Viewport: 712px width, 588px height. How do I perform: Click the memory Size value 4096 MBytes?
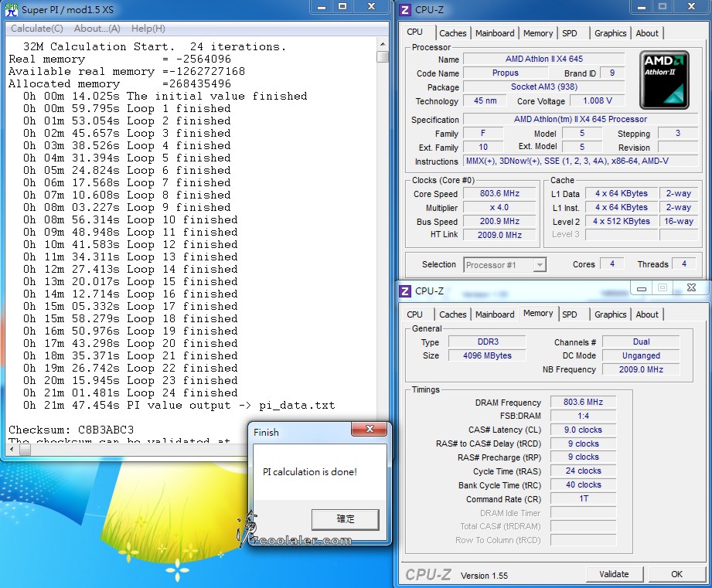487,355
